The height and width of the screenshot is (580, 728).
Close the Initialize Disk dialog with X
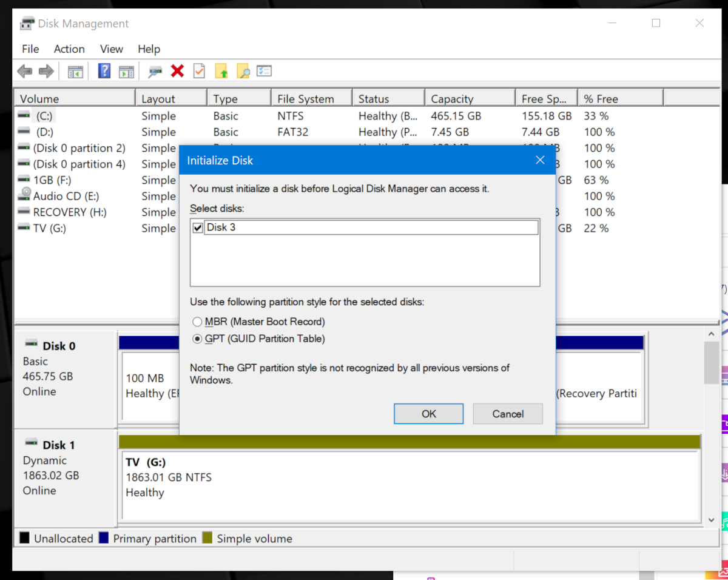point(540,161)
